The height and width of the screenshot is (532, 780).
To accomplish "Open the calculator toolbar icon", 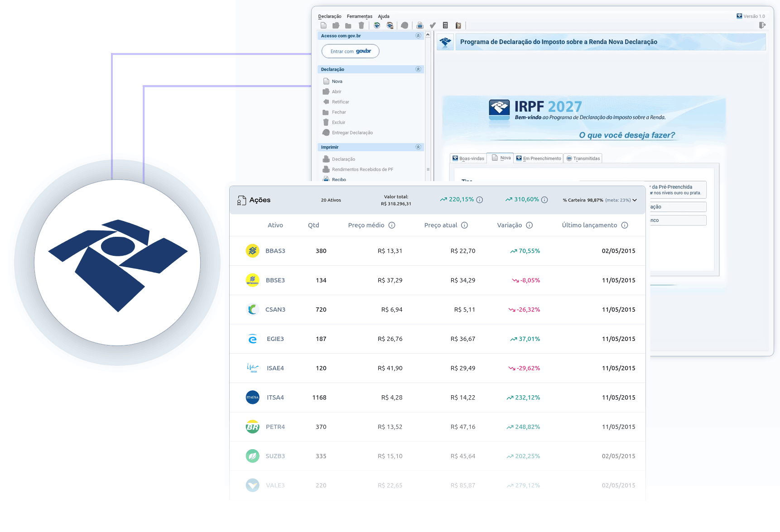I will pyautogui.click(x=445, y=25).
